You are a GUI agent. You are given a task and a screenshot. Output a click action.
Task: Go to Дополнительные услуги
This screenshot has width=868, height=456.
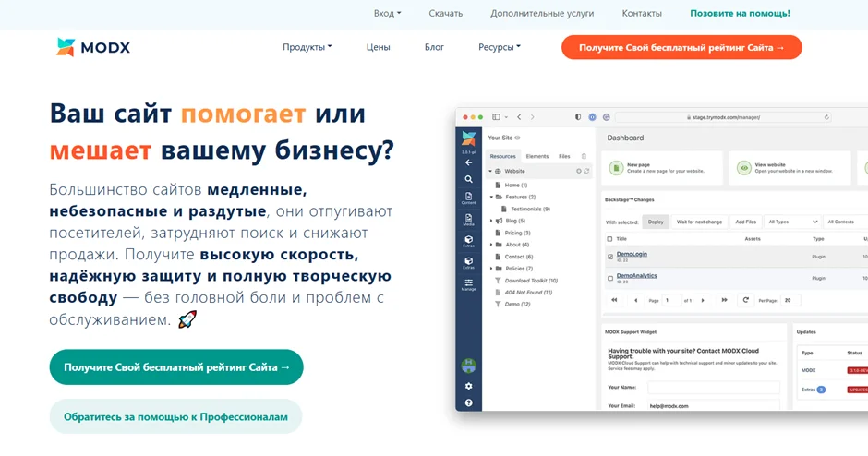[542, 13]
